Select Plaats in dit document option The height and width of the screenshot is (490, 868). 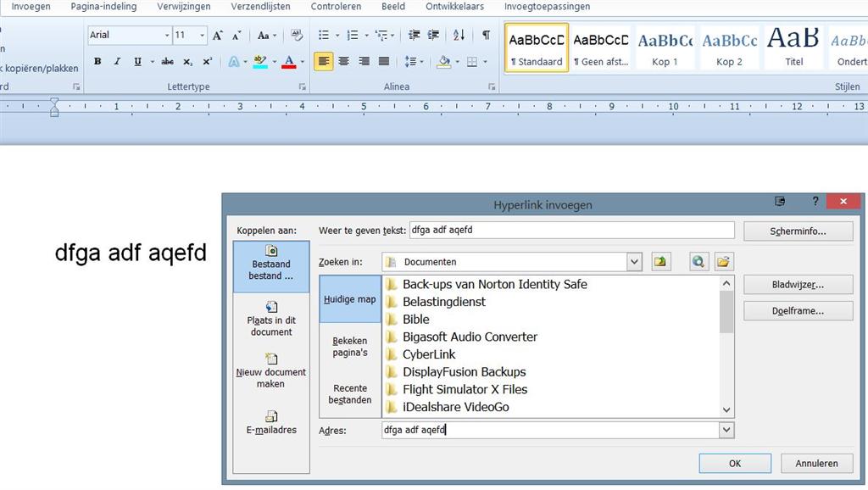271,319
